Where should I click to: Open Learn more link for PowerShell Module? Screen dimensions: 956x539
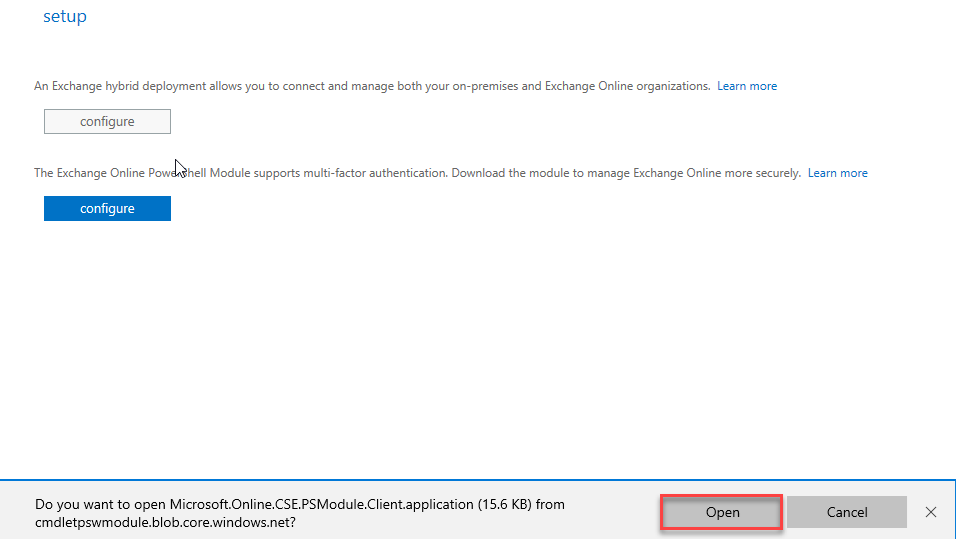[x=838, y=173]
